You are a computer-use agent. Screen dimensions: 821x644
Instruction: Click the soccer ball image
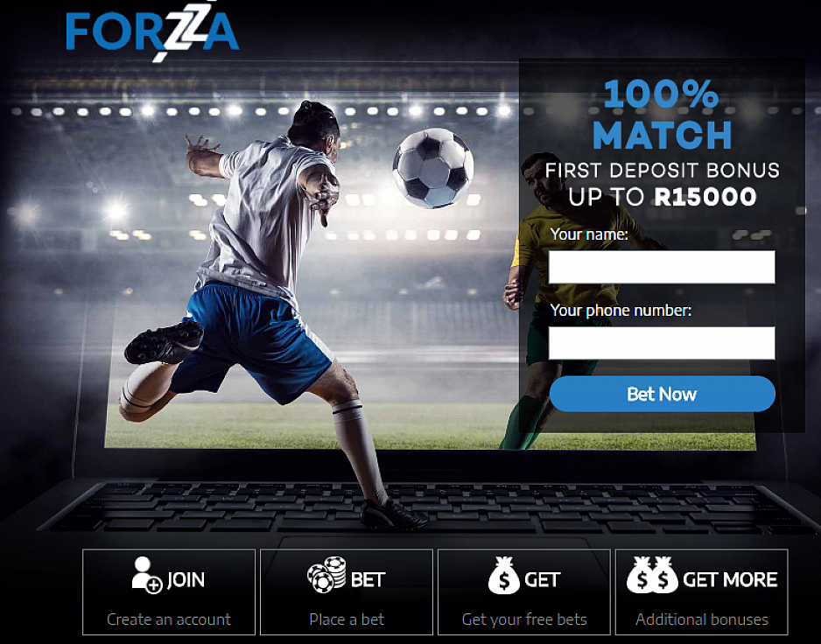[433, 167]
